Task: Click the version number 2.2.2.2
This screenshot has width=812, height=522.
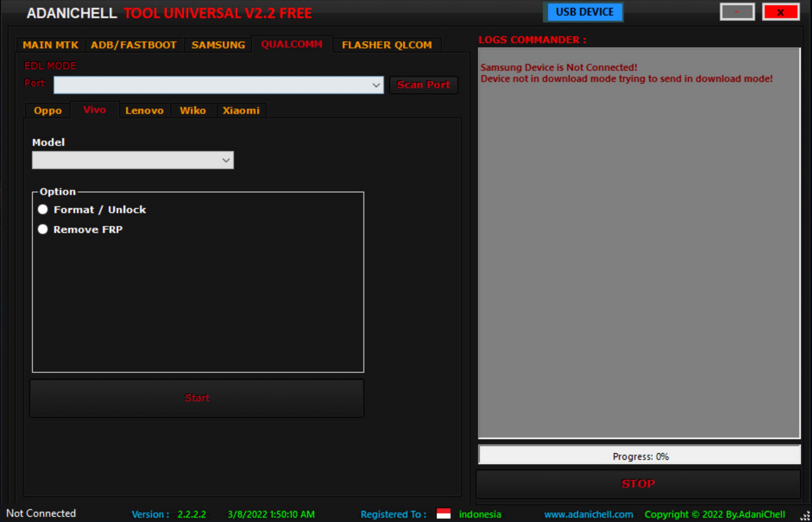Action: 192,515
